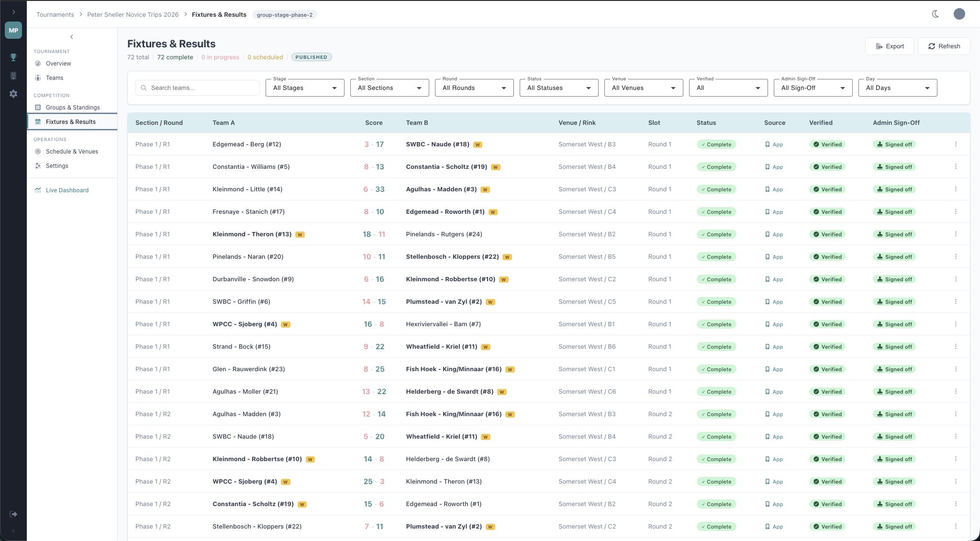Open the Verified filter dropdown
The width and height of the screenshot is (980, 541).
(728, 88)
